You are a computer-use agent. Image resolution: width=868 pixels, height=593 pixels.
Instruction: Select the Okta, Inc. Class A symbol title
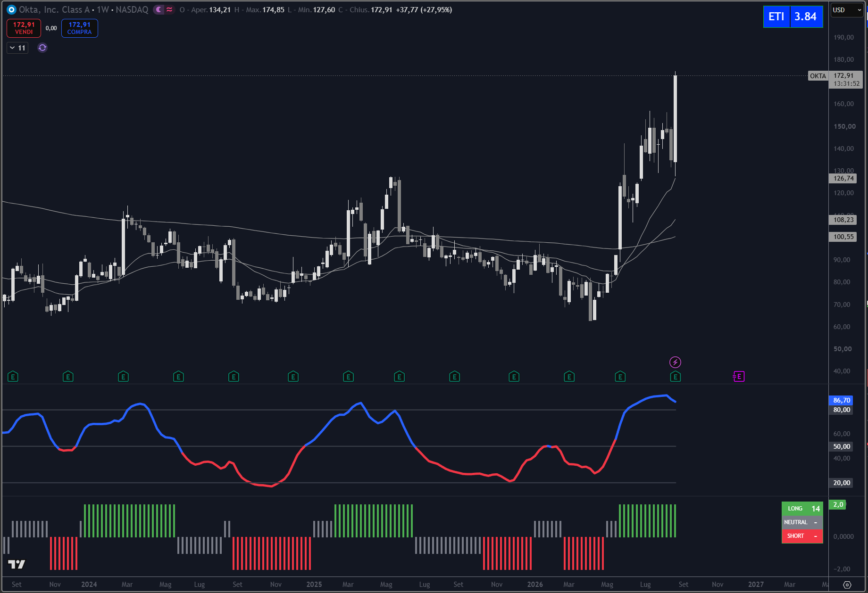click(54, 9)
